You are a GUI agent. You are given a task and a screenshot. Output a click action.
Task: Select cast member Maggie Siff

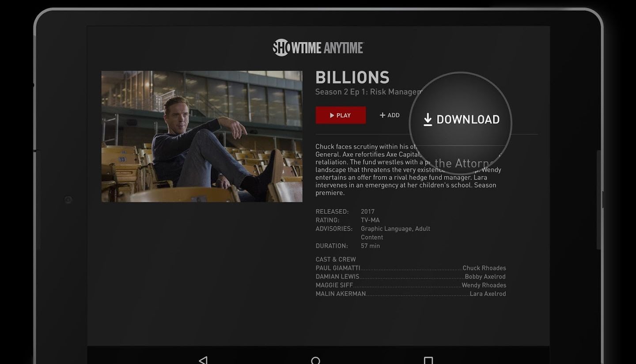click(334, 285)
